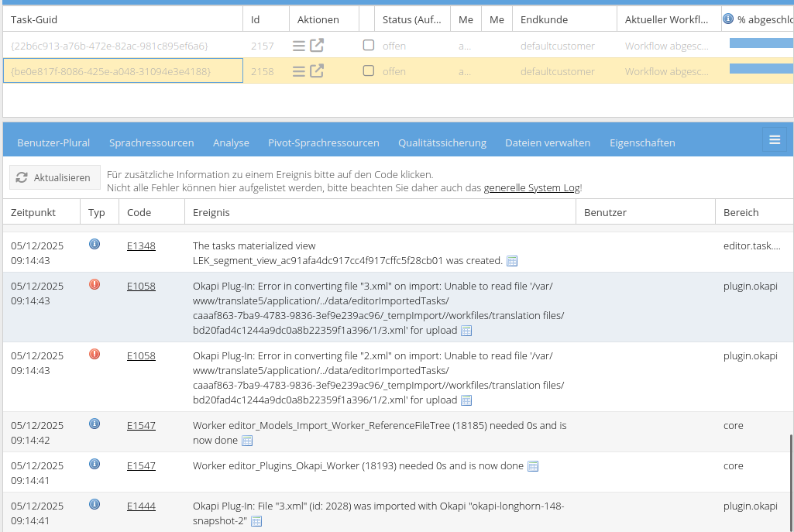Image resolution: width=794 pixels, height=532 pixels.
Task: Open external link icon for task 2157
Action: click(317, 46)
